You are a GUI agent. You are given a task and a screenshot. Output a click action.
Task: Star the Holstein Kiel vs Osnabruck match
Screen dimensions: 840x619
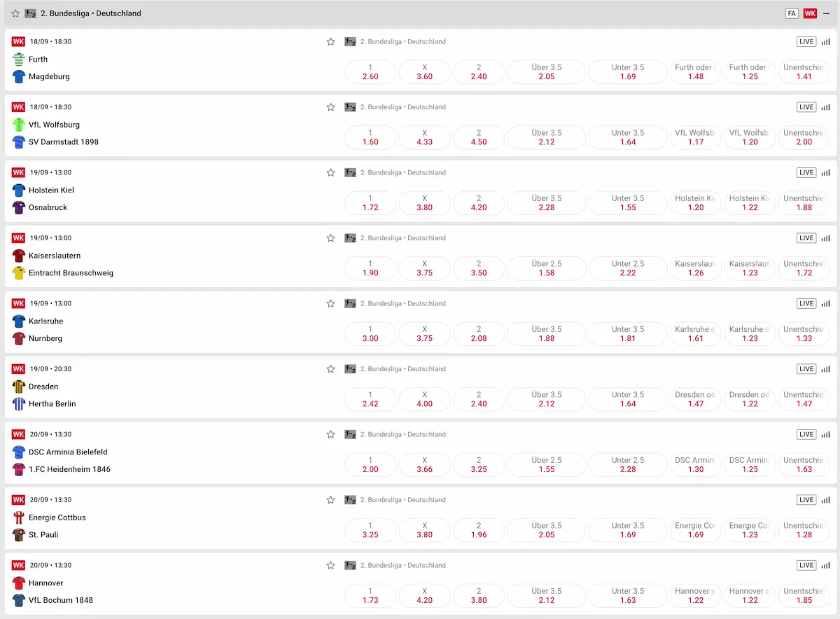pyautogui.click(x=330, y=172)
